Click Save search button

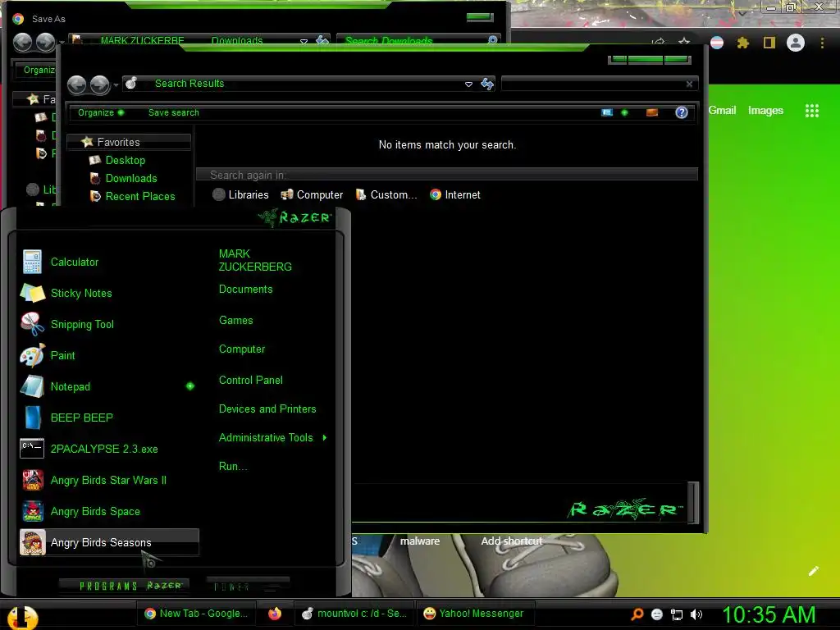point(174,112)
